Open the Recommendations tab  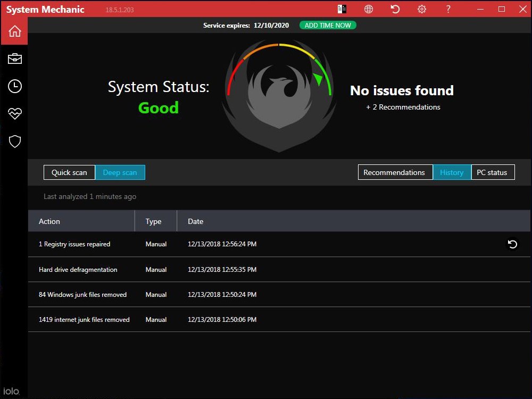(x=395, y=172)
